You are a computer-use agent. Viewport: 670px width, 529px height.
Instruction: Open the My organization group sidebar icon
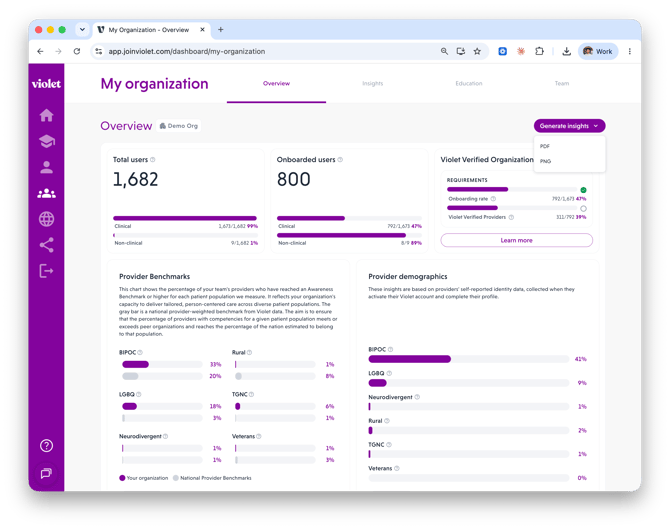[x=47, y=194]
